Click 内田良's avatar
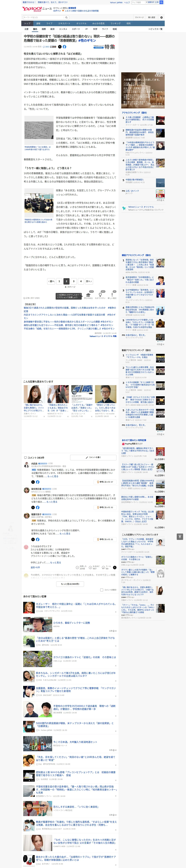186x868 pixels. coord(26,465)
